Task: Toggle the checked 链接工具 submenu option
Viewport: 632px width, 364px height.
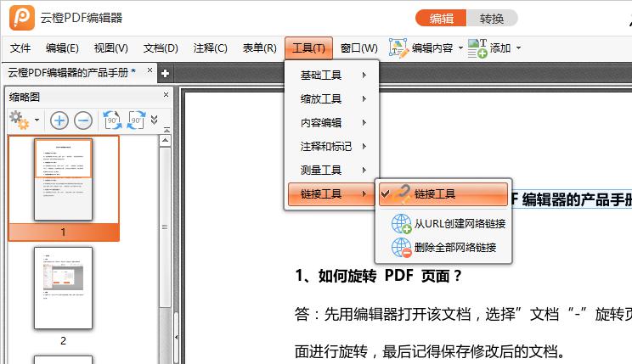Action: 443,194
